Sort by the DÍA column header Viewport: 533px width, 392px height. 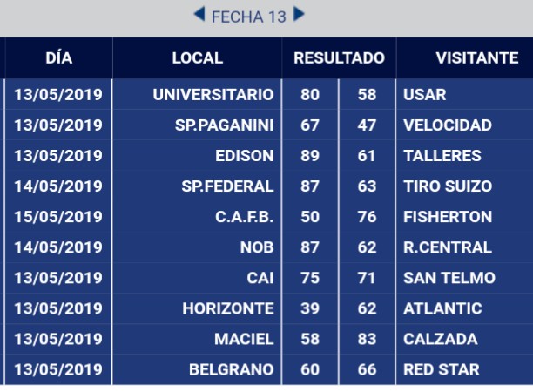[x=58, y=58]
